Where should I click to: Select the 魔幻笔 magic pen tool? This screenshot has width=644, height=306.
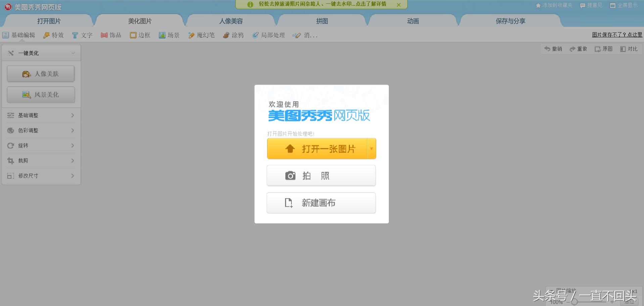[201, 35]
